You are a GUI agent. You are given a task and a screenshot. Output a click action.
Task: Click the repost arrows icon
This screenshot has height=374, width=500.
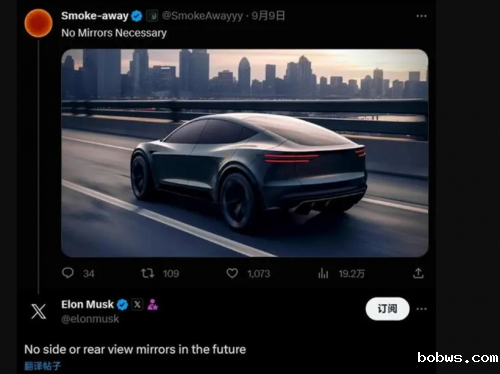(147, 273)
